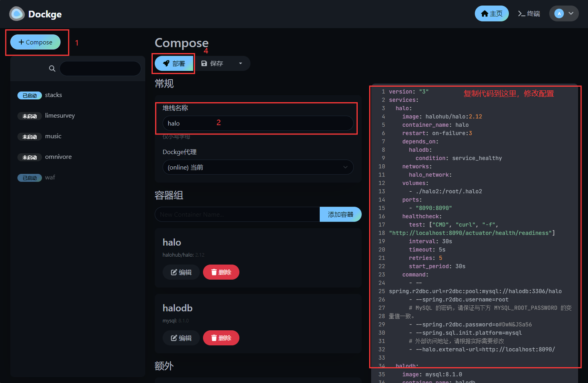This screenshot has width=588, height=383.
Task: Click the services: line in editor
Action: tap(404, 100)
